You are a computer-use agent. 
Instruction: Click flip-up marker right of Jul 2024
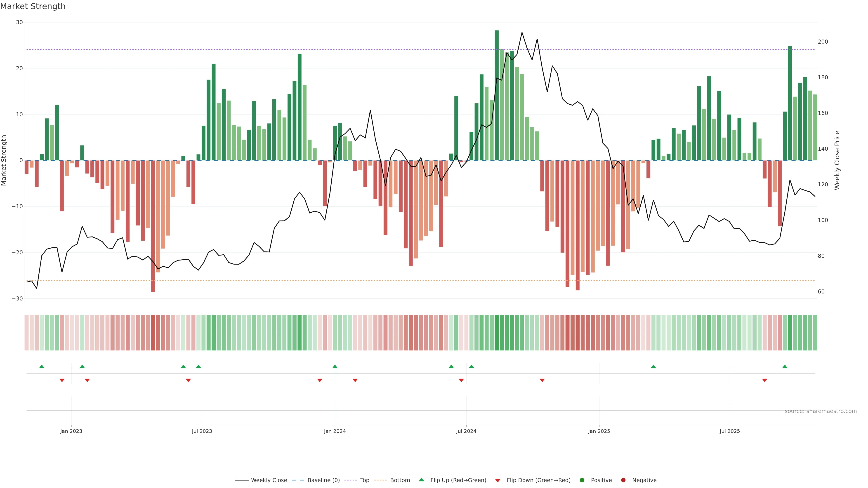click(x=471, y=366)
